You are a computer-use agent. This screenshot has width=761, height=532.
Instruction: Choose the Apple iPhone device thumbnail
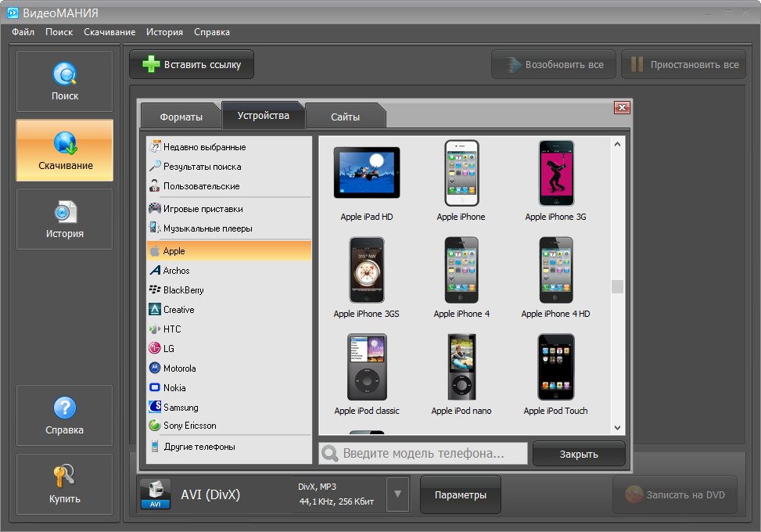(461, 173)
